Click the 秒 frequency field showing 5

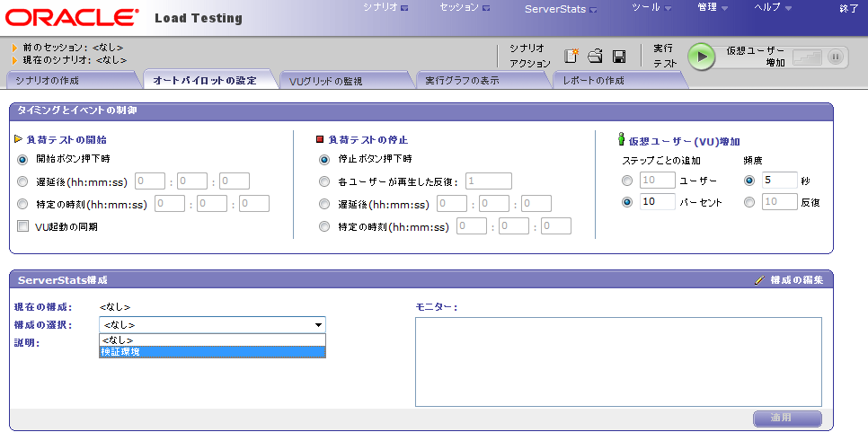(780, 180)
